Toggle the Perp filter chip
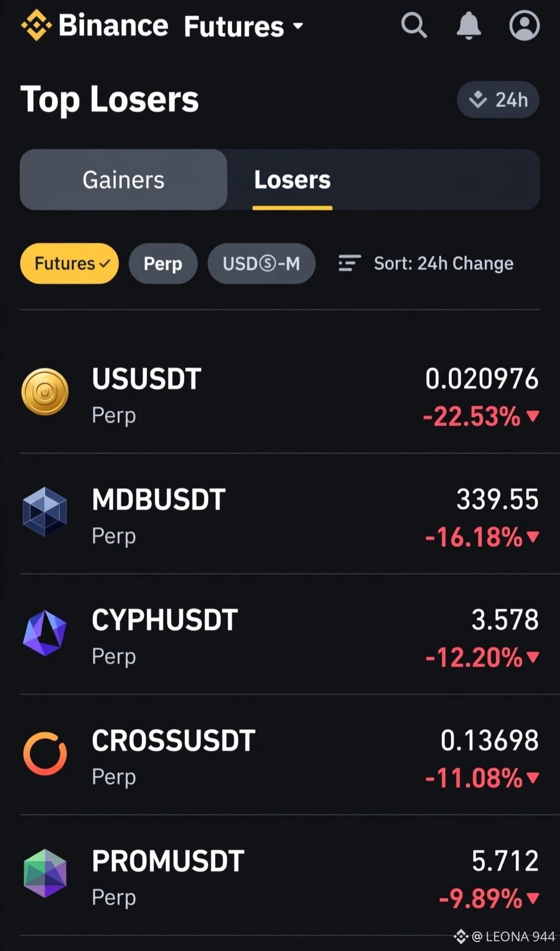Viewport: 560px width, 951px height. click(x=163, y=263)
